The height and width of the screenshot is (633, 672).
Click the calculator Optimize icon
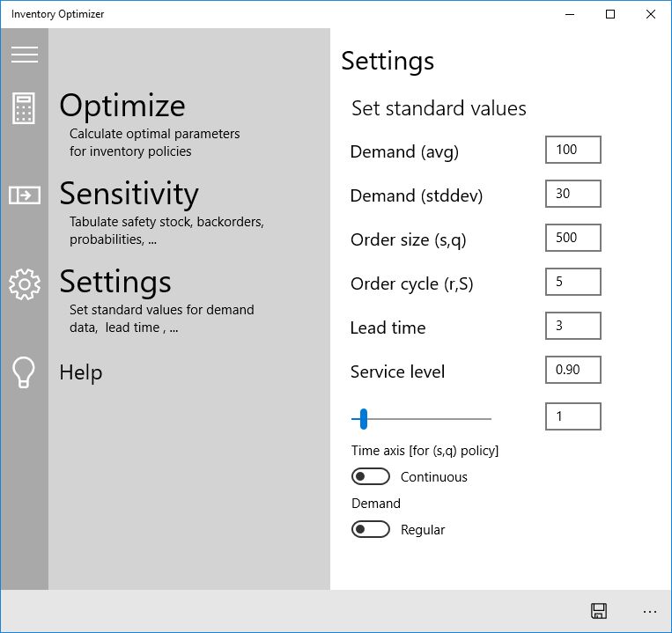[24, 108]
